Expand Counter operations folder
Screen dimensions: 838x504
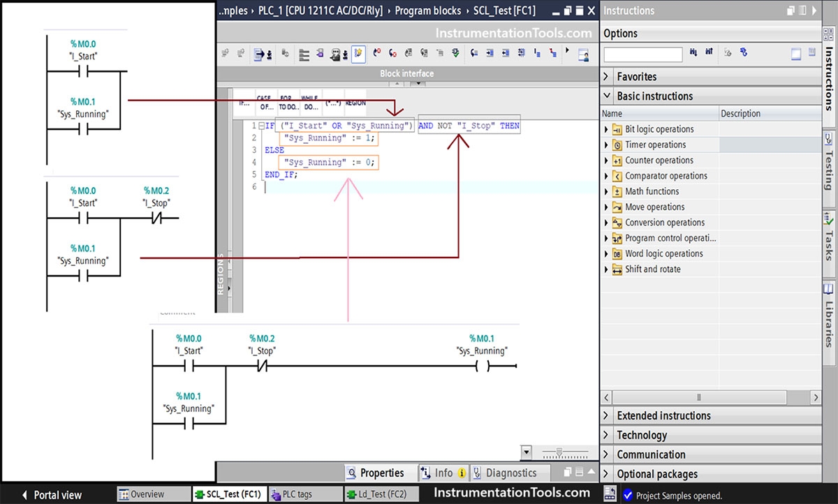tap(606, 161)
